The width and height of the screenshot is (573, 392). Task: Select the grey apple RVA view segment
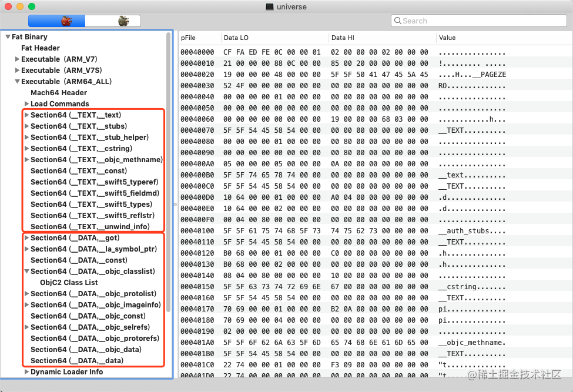pyautogui.click(x=113, y=21)
